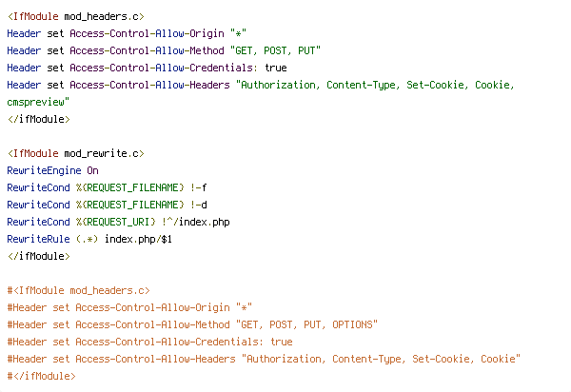This screenshot has width=571, height=392.
Task: Click the RewriteEngine On line
Action: 52,170
